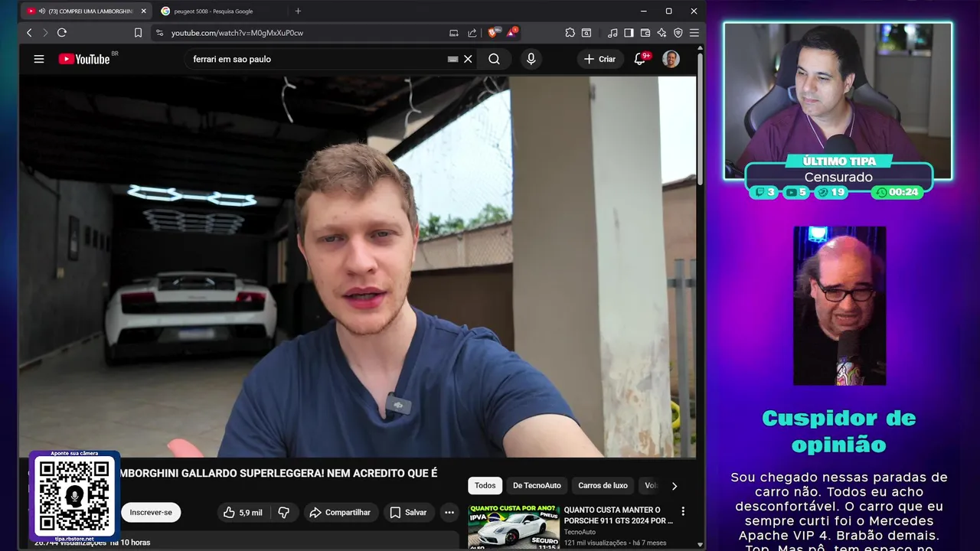Click the 00:24 timer badge
Viewport: 980px width, 551px height.
pos(897,192)
